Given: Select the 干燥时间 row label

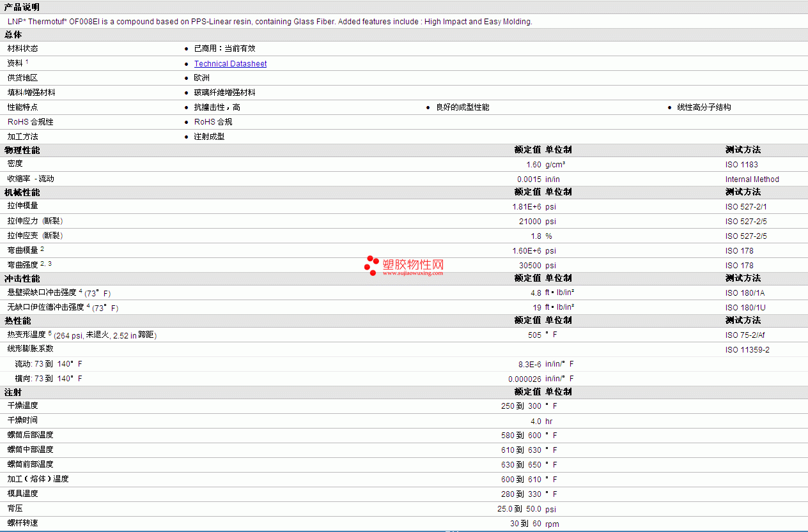Looking at the screenshot, I should click(x=23, y=420).
